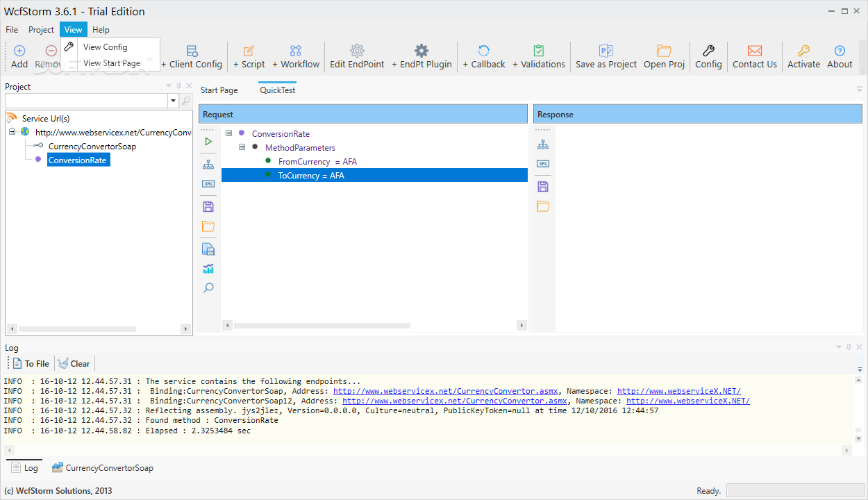Switch to the Start Page tab

219,90
